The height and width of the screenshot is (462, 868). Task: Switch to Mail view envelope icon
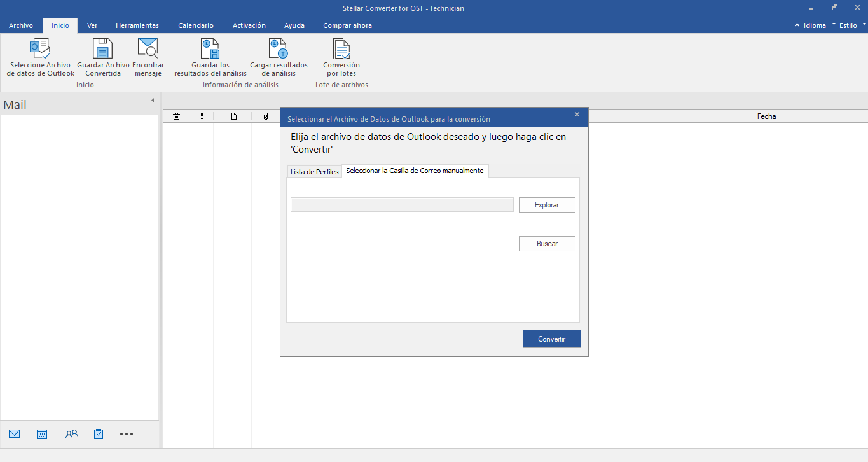point(15,434)
